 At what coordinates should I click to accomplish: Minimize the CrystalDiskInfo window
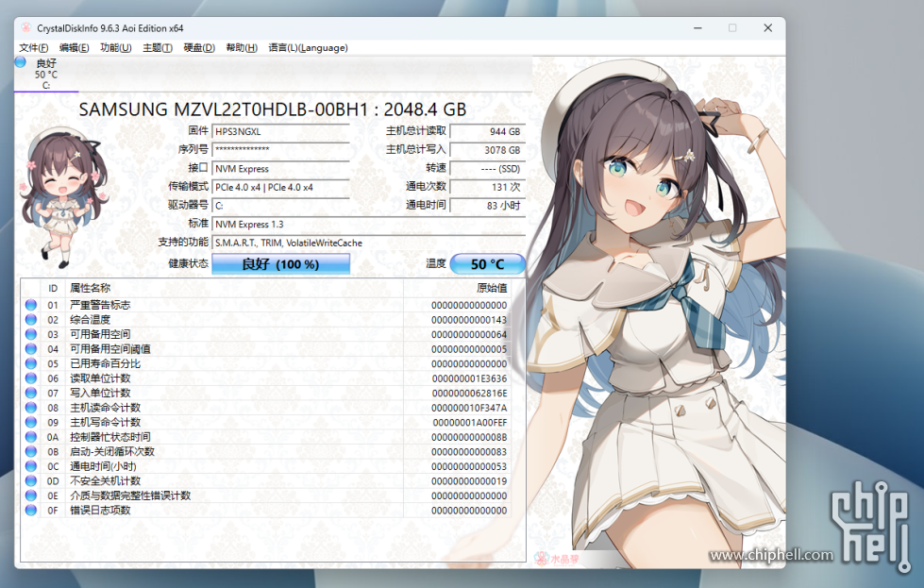[697, 27]
